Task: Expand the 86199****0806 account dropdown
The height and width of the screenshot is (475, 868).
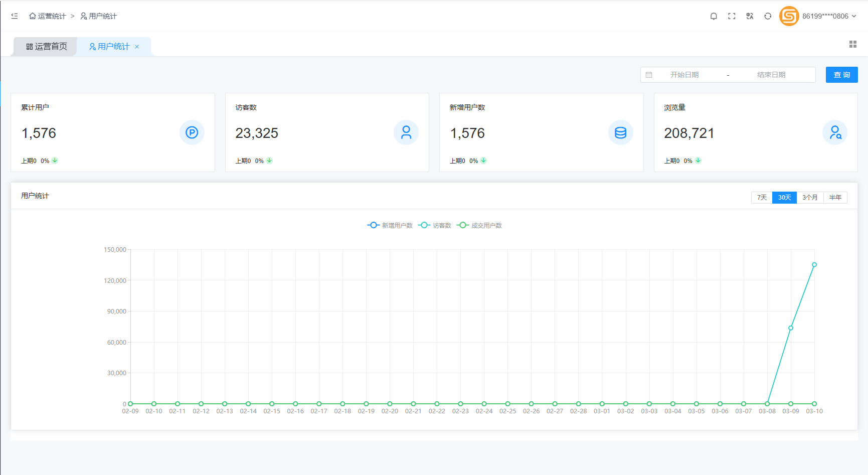Action: 829,16
